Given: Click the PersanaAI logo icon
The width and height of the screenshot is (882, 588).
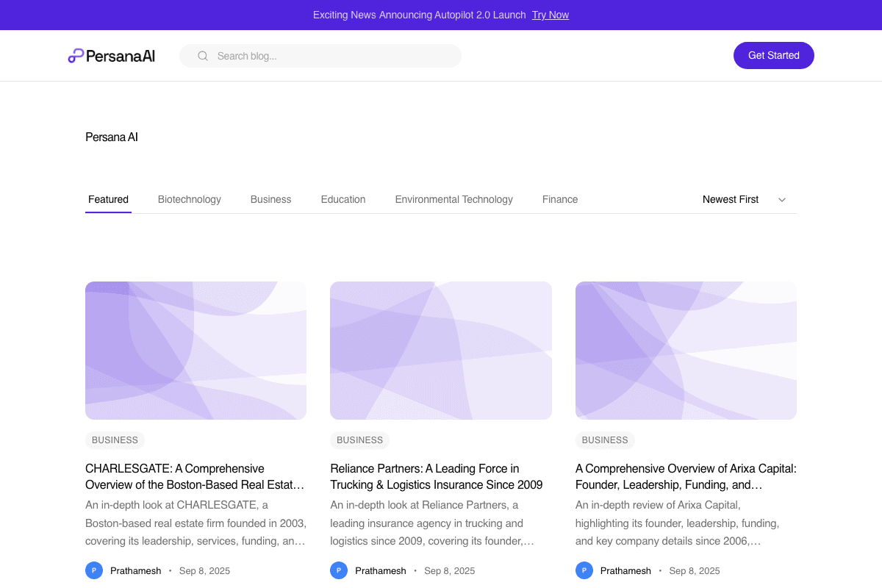Looking at the screenshot, I should (74, 55).
